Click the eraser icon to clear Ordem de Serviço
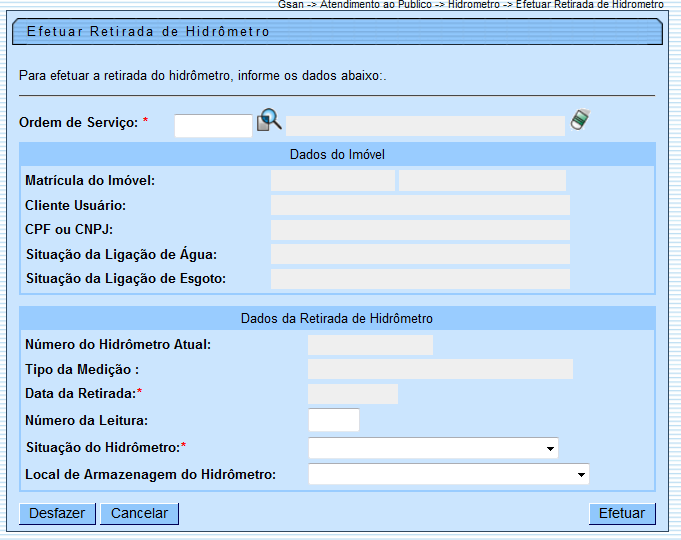 (580, 119)
